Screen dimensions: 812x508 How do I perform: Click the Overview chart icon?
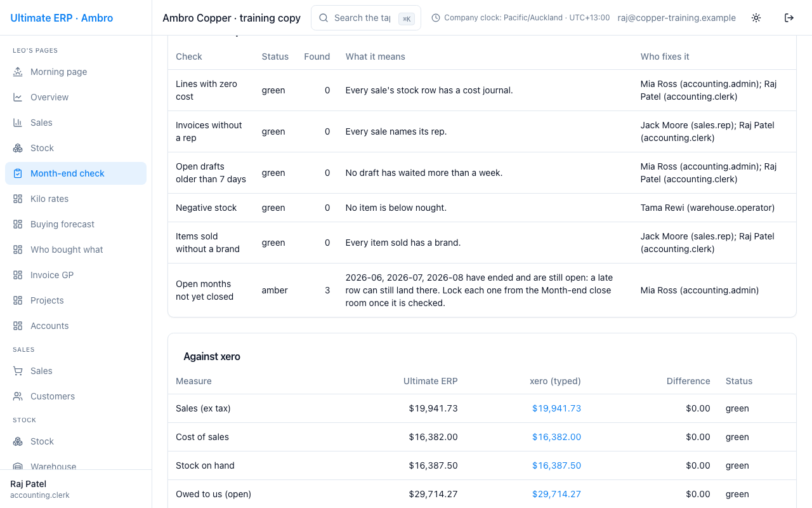(18, 97)
